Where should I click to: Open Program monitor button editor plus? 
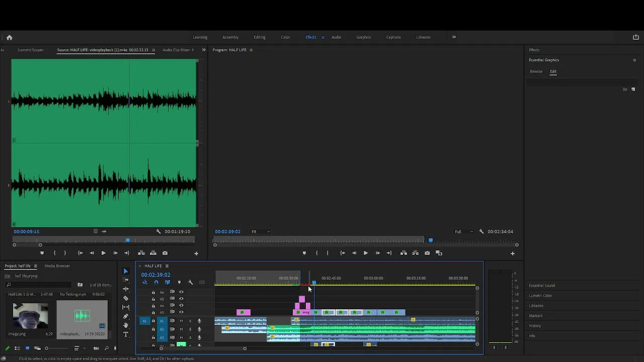[513, 253]
